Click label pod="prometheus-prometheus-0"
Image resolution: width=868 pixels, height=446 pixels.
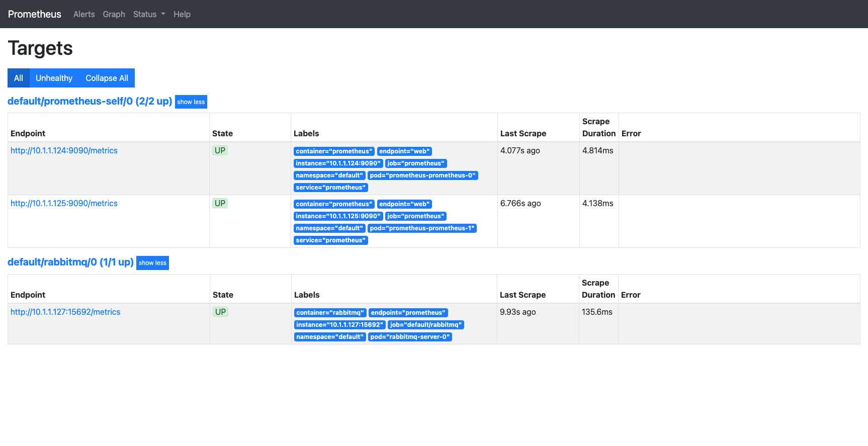coord(422,175)
